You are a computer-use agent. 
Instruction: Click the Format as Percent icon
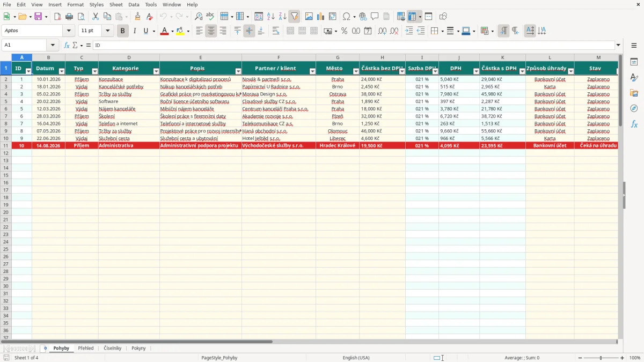pos(344,31)
